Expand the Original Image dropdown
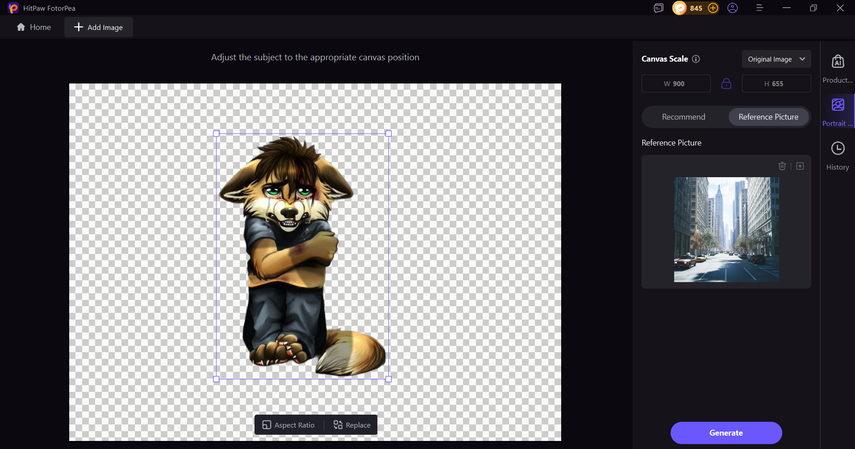 776,59
